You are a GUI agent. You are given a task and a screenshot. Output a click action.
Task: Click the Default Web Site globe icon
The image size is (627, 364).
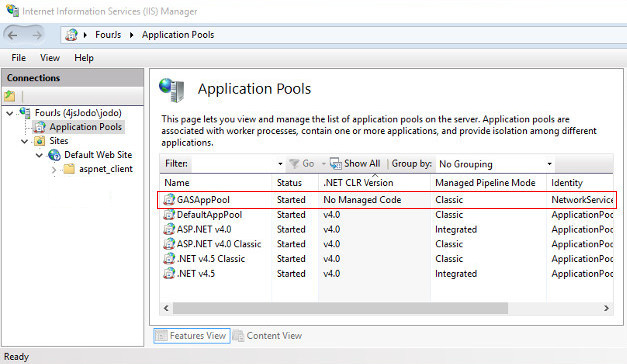pyautogui.click(x=54, y=155)
